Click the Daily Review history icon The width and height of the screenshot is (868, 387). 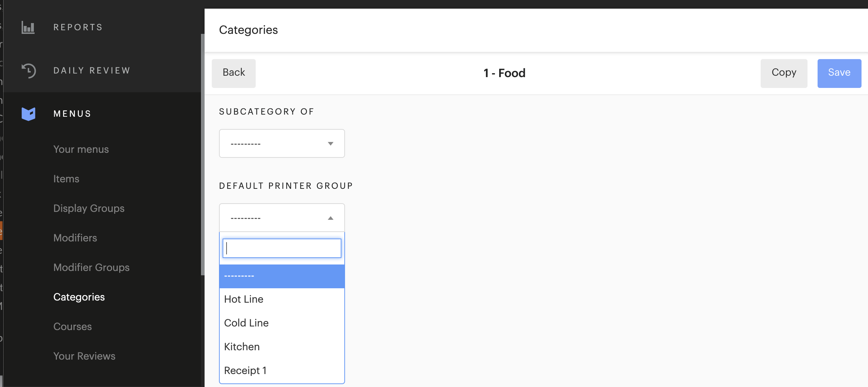click(x=28, y=70)
